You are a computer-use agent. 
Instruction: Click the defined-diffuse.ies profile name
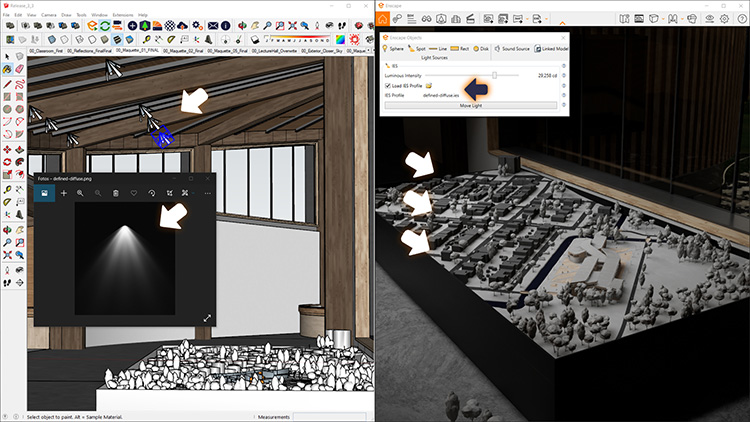pyautogui.click(x=441, y=95)
